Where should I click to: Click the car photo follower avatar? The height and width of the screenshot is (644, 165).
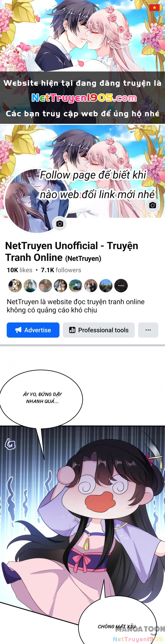tap(76, 286)
